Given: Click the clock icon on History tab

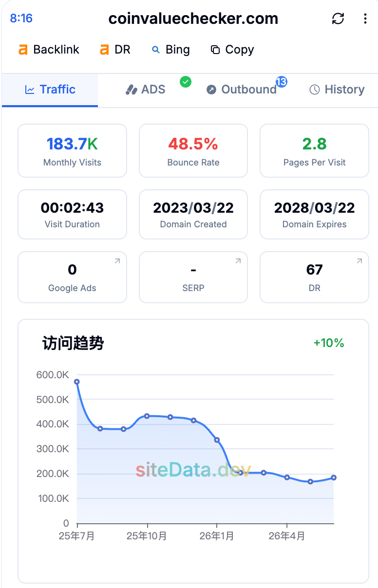Looking at the screenshot, I should click(x=315, y=90).
